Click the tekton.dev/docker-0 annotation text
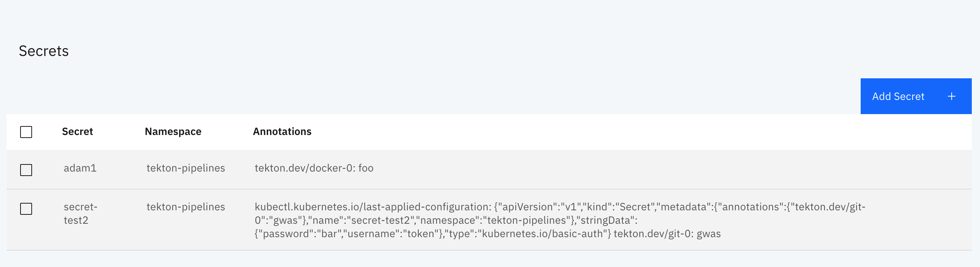Viewport: 980px width, 267px height. 314,168
